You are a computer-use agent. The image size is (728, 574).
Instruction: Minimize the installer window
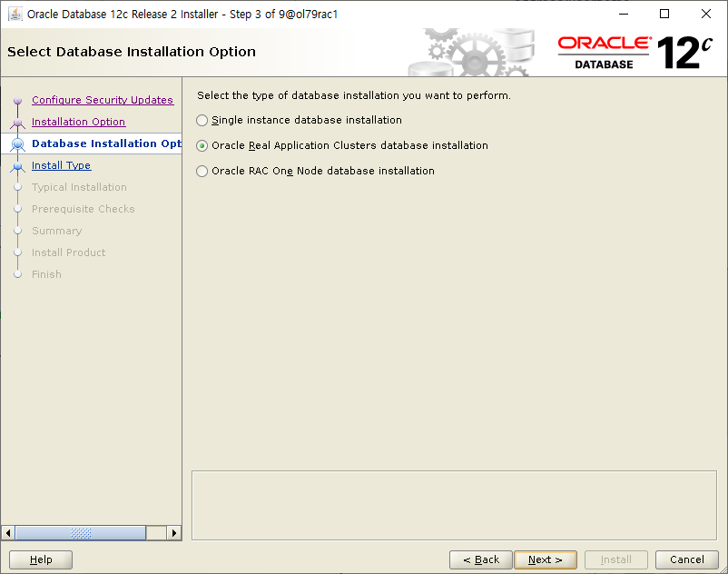coord(624,14)
